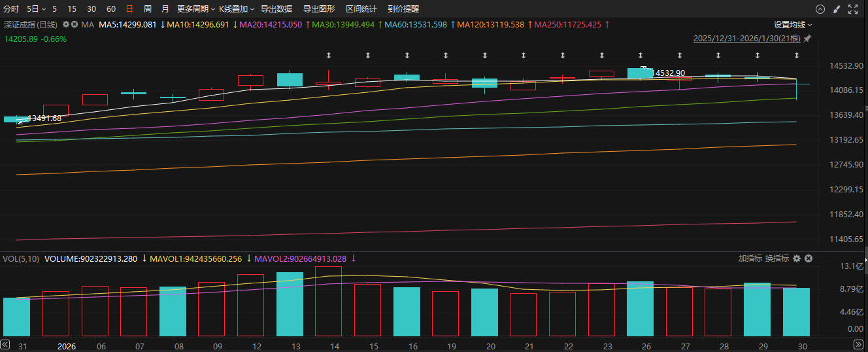Click the brush drawing tool icon
Screen dimensions: 868x352
(x=837, y=9)
